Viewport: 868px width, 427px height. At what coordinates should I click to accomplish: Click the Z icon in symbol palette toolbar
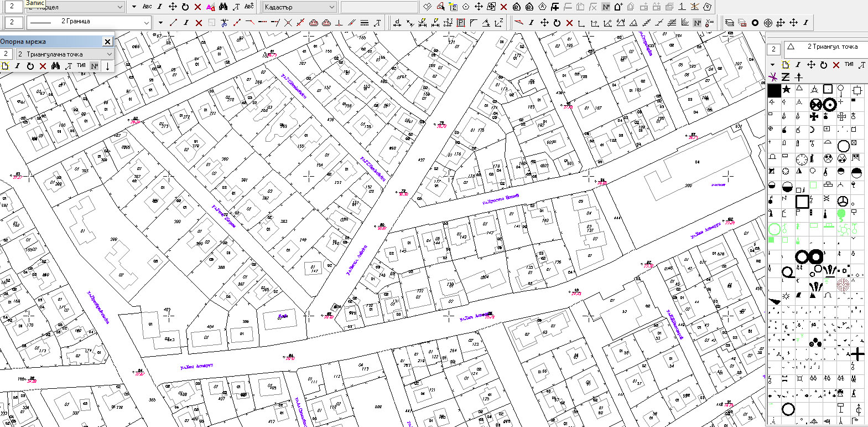coord(786,77)
